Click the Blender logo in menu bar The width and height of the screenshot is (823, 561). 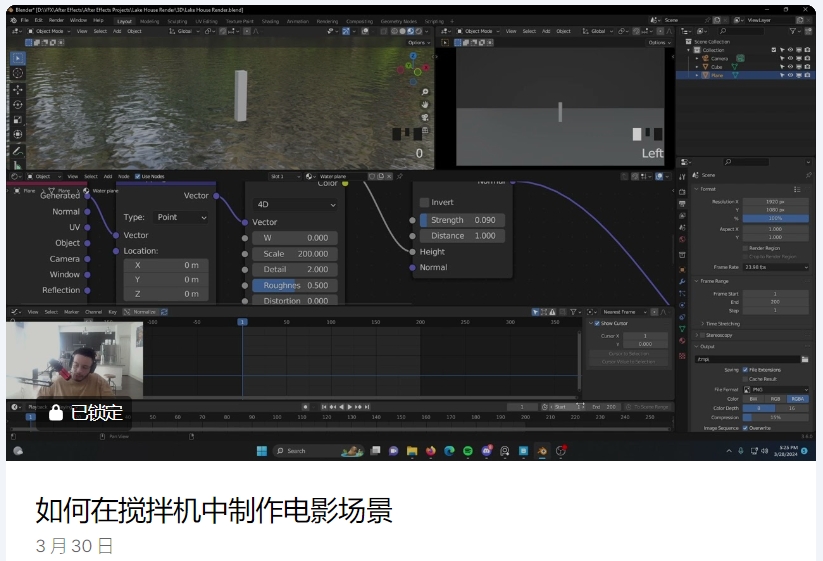14,20
